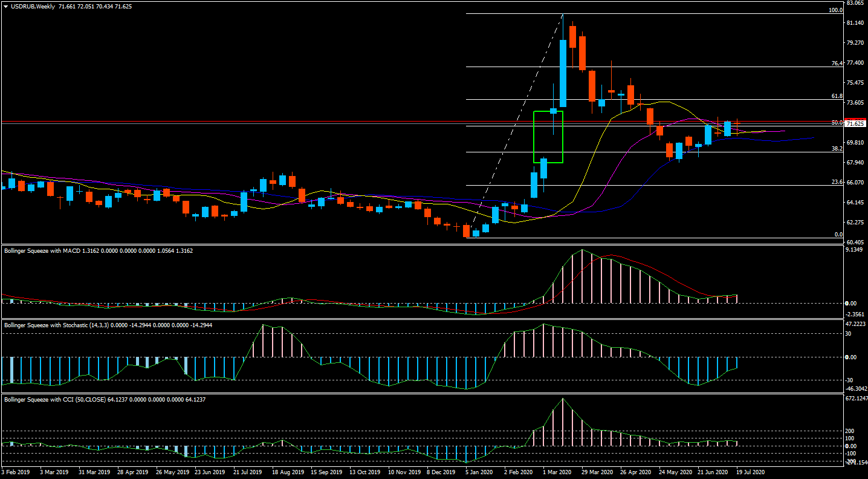868x479 pixels.
Task: Click the 31 Mar 2019 date label
Action: [x=96, y=471]
